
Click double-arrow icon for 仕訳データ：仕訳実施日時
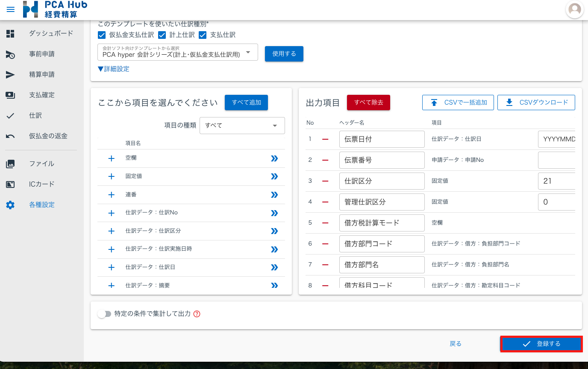[x=274, y=249]
